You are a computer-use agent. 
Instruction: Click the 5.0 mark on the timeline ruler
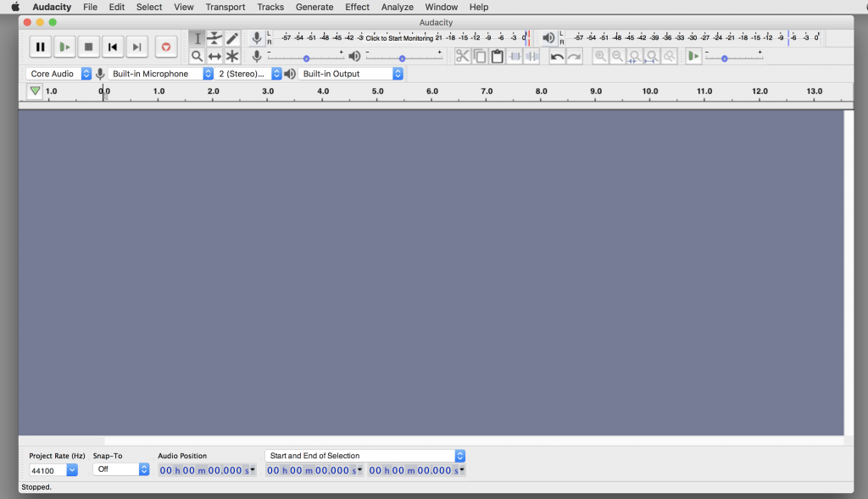coord(377,91)
